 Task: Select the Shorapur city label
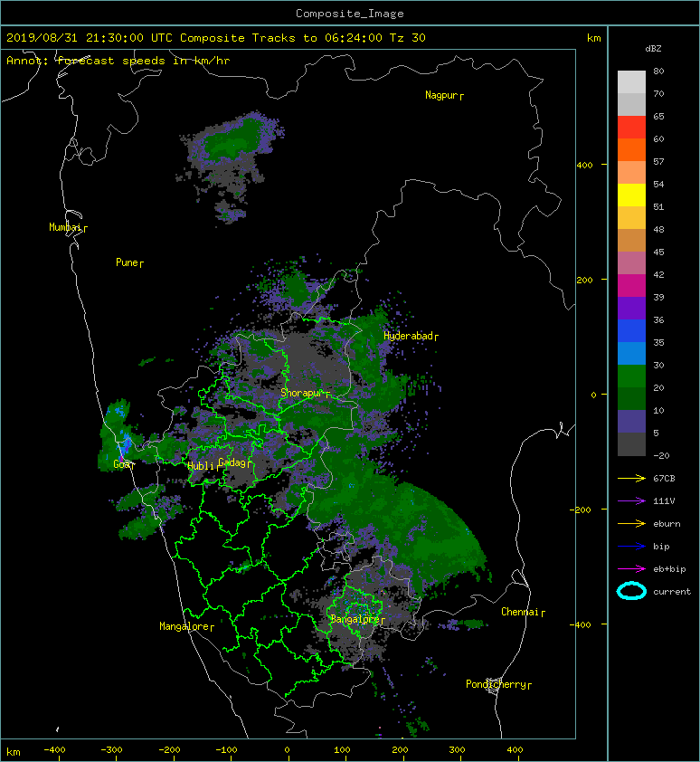(x=306, y=393)
